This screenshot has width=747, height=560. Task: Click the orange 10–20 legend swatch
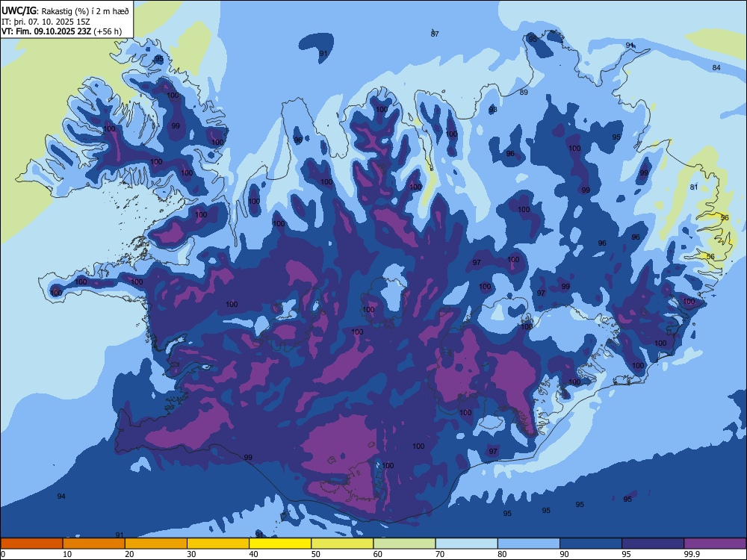[94, 544]
